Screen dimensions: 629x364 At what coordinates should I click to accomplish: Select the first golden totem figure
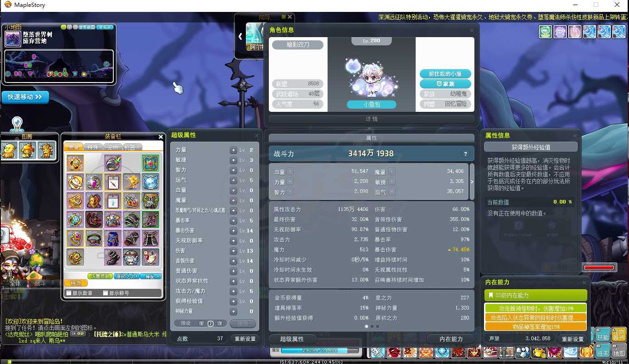pyautogui.click(x=9, y=150)
